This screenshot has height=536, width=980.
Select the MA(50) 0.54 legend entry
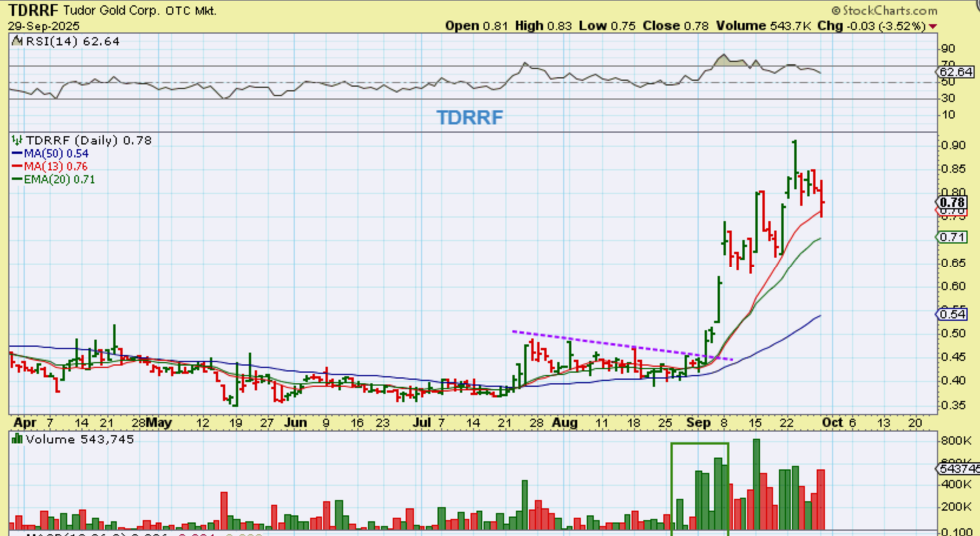coord(50,153)
